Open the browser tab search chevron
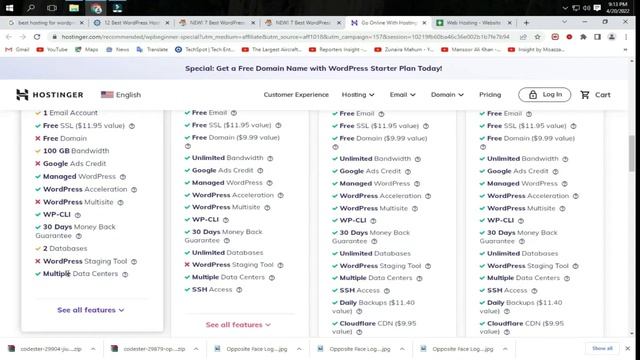Screen dimensions: 640x360 [564, 22]
